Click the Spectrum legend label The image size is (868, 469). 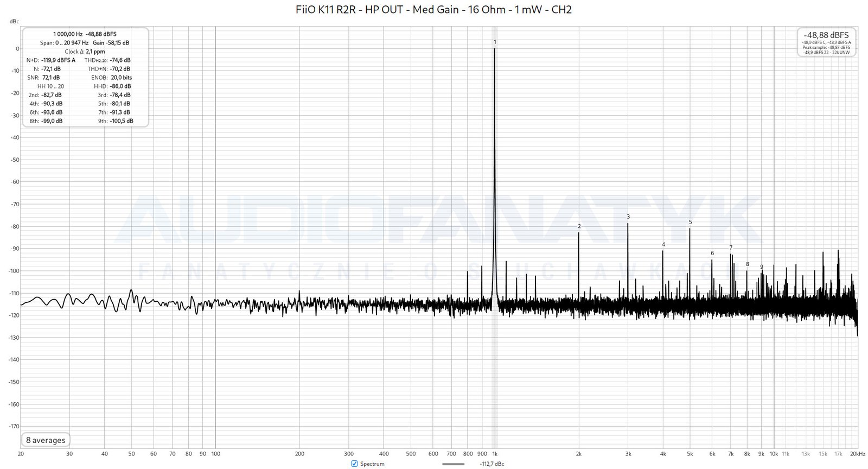(372, 464)
